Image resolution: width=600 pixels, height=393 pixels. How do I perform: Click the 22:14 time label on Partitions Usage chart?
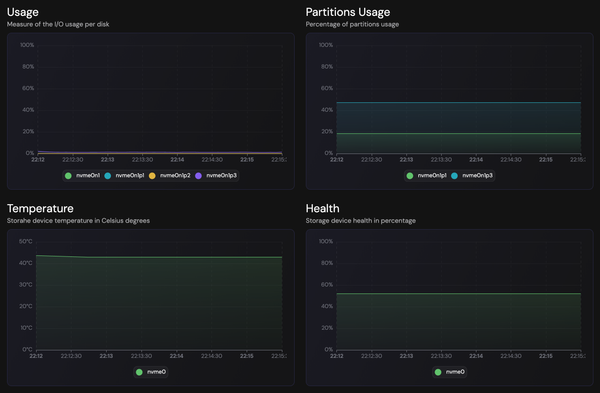(476, 160)
